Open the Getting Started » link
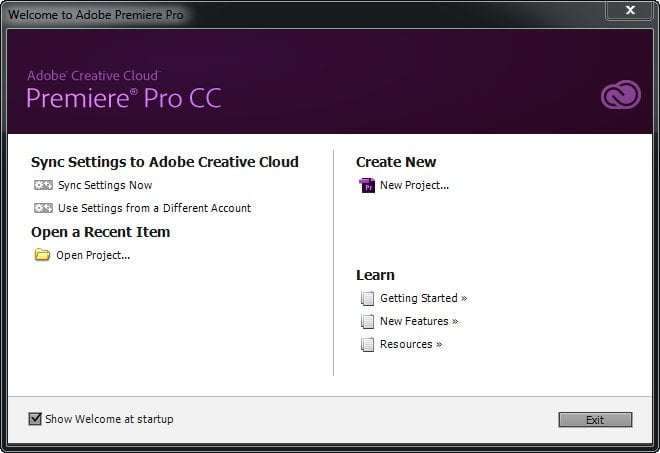Screen dimensions: 660x453 tap(423, 298)
